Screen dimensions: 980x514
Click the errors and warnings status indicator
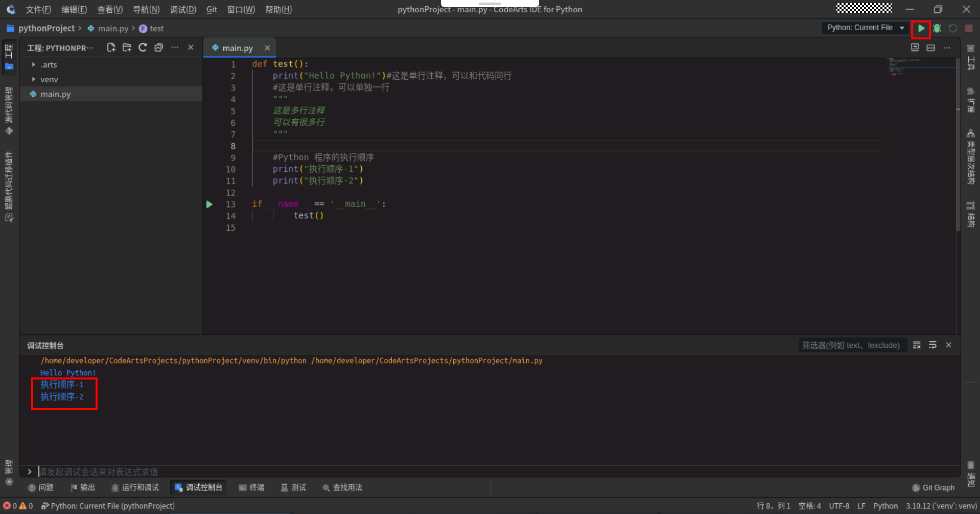point(18,506)
